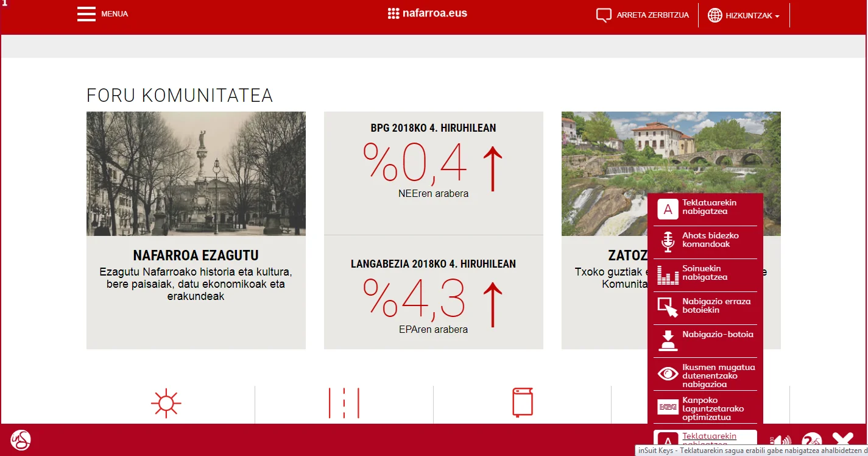Click the help question mark icon
The image size is (868, 456).
click(x=811, y=441)
